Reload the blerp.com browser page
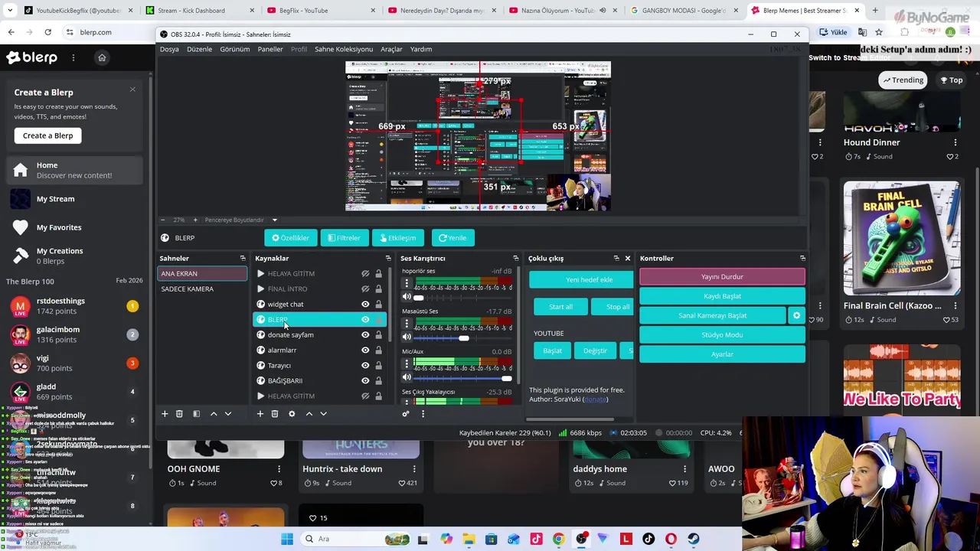Image resolution: width=980 pixels, height=551 pixels. (47, 32)
